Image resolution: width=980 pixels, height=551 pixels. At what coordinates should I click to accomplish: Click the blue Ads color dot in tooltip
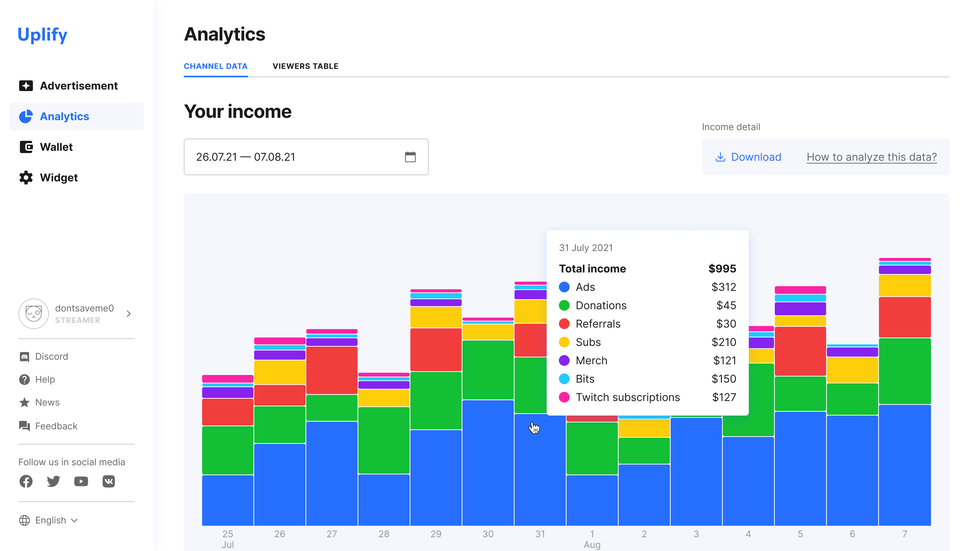[564, 287]
